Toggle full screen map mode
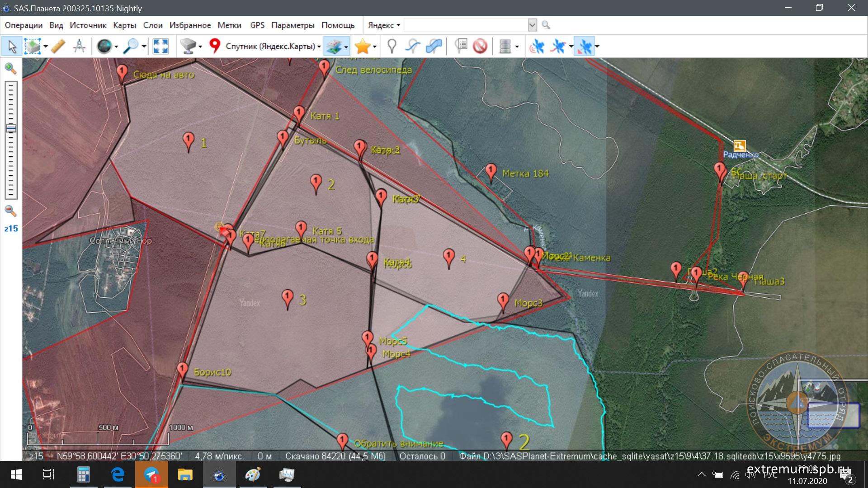 [160, 46]
